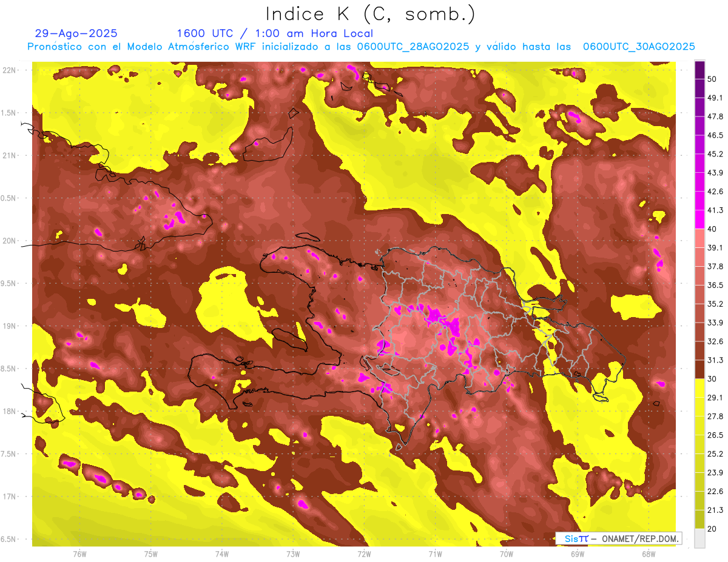This screenshot has width=728, height=562.
Task: Click the legend value '21.3'
Action: click(x=715, y=510)
